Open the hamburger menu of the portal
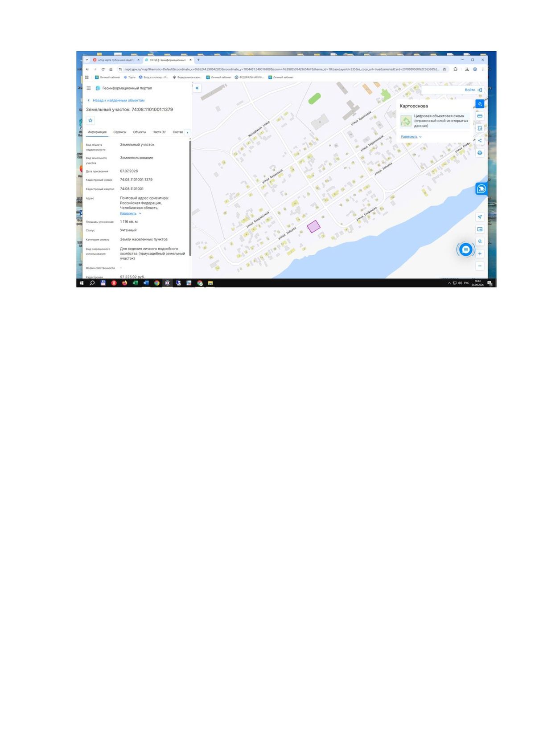The image size is (535, 756). coord(88,88)
